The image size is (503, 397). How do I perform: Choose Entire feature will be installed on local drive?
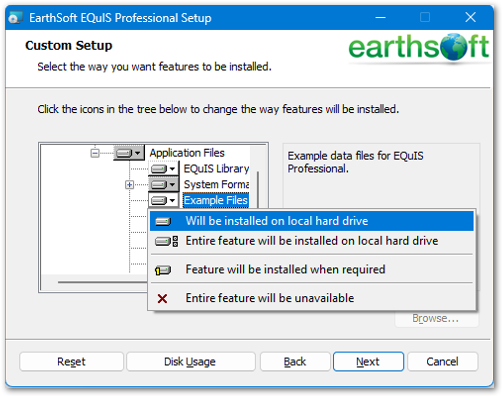[x=312, y=241]
